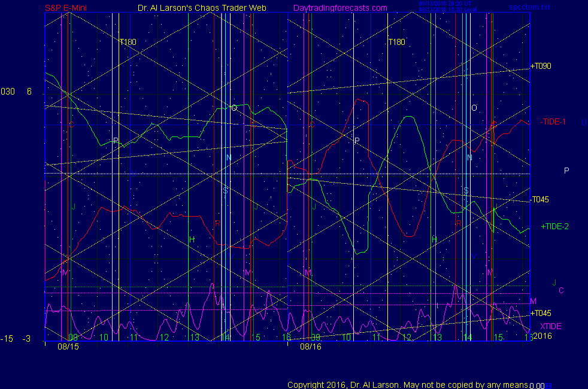
Task: Select the -T045 line label
Action: coord(540,200)
